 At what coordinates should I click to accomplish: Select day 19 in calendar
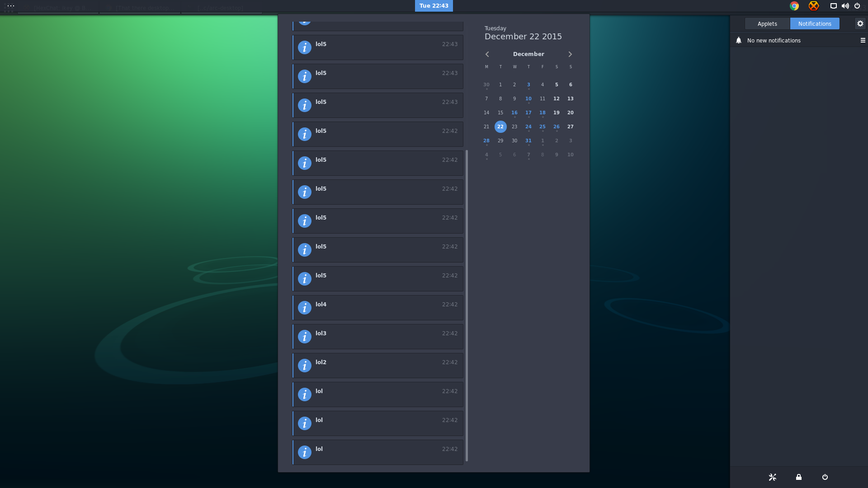pos(557,113)
